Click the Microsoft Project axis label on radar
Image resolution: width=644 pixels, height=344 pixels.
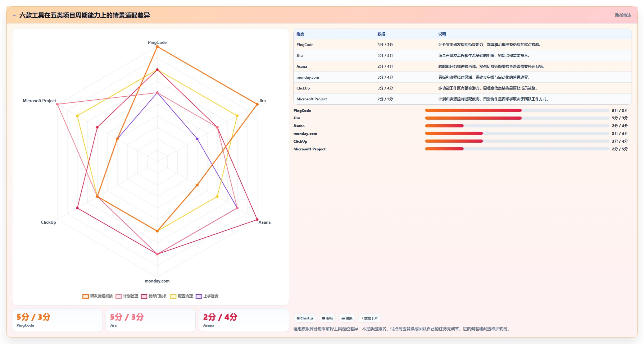(x=39, y=101)
